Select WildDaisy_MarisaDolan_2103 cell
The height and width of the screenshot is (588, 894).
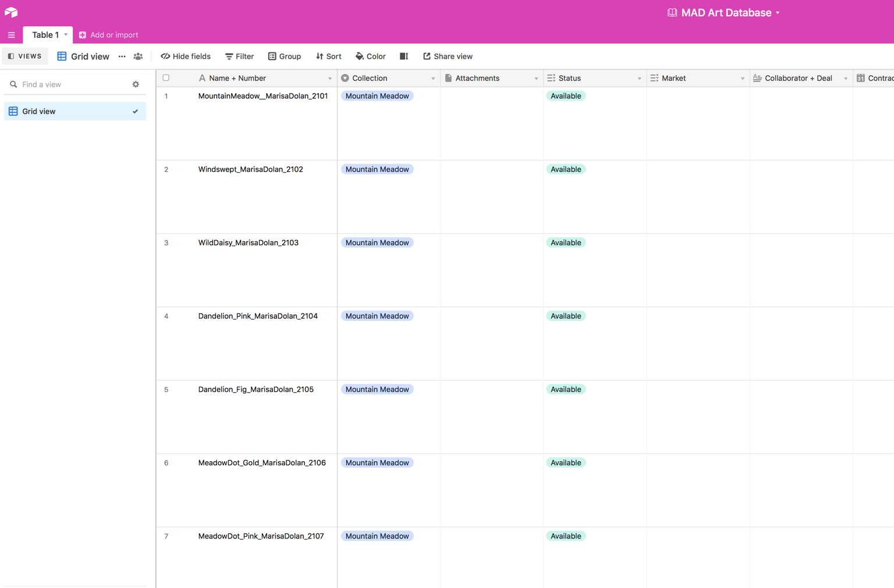[x=249, y=243]
